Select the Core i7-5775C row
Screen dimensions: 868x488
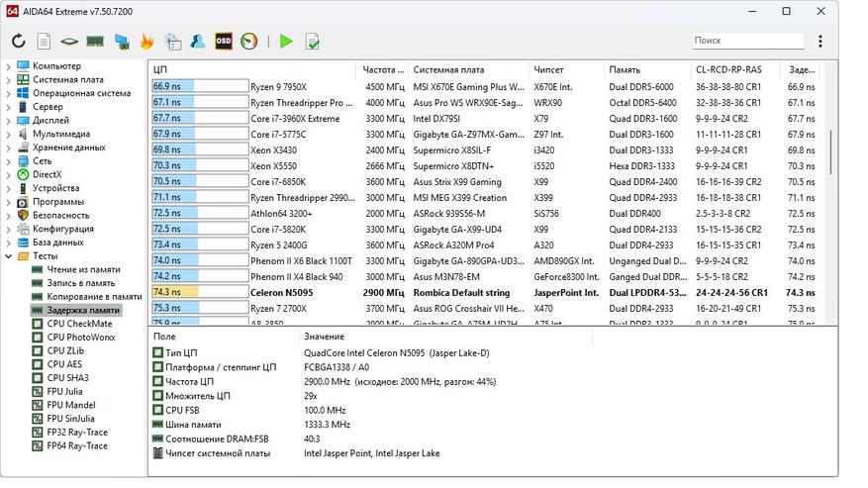pyautogui.click(x=485, y=134)
